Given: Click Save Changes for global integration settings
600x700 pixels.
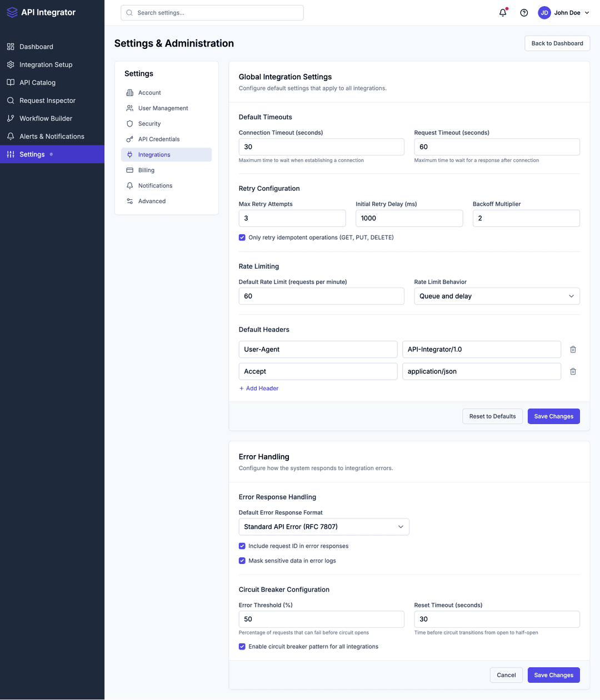Looking at the screenshot, I should 553,416.
